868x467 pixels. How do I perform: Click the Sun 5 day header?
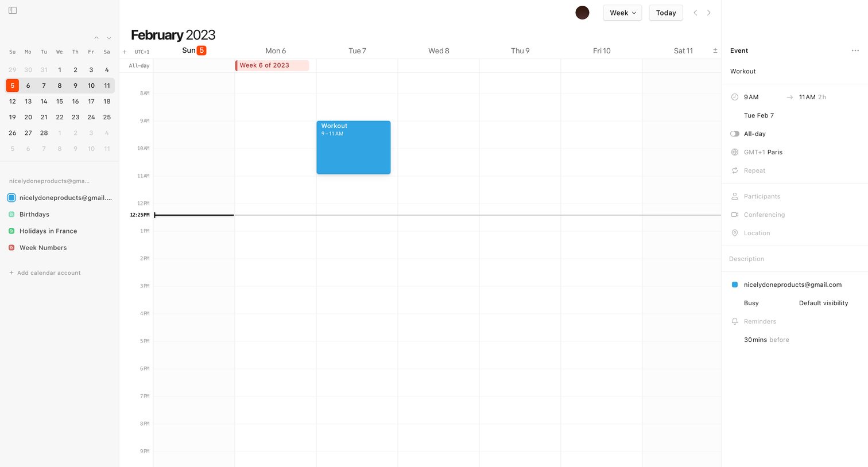[x=194, y=50]
